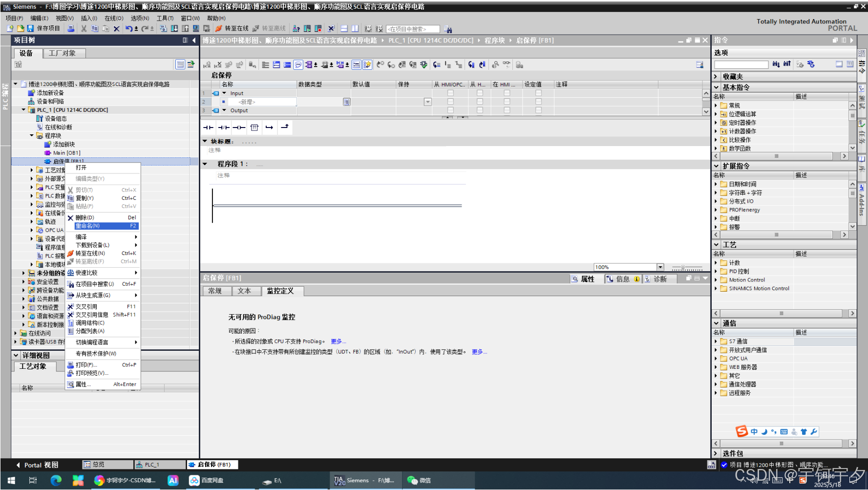
Task: Open the 100% zoom level dropdown
Action: (660, 267)
